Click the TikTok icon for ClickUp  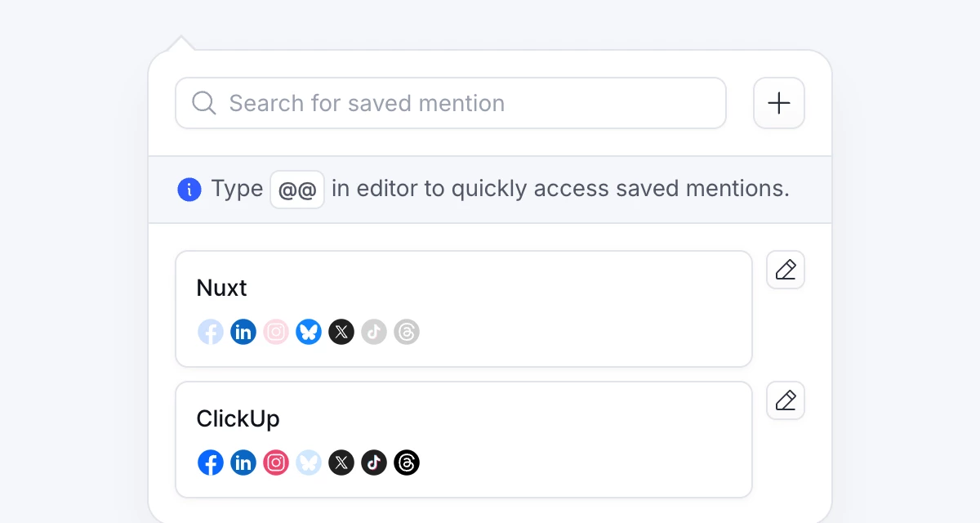[374, 463]
